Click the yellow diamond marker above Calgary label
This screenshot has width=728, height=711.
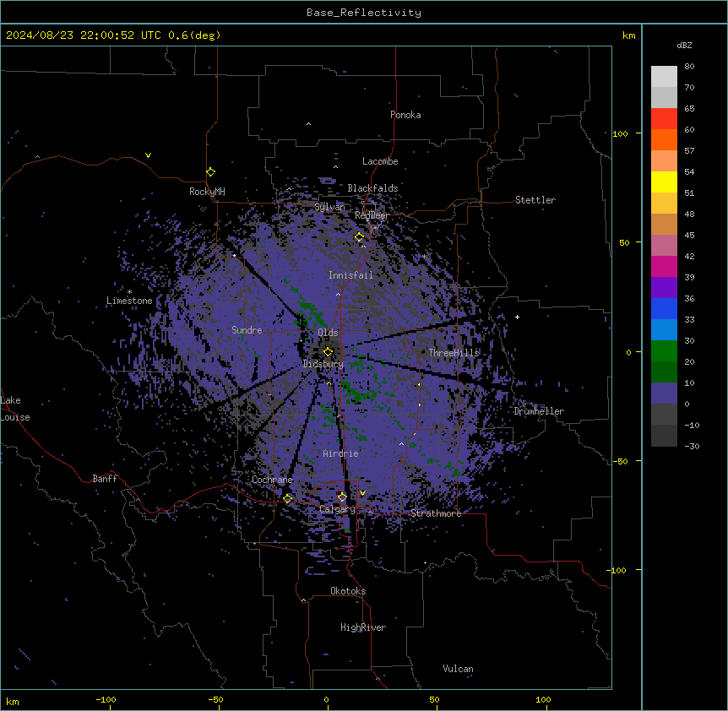tap(342, 497)
